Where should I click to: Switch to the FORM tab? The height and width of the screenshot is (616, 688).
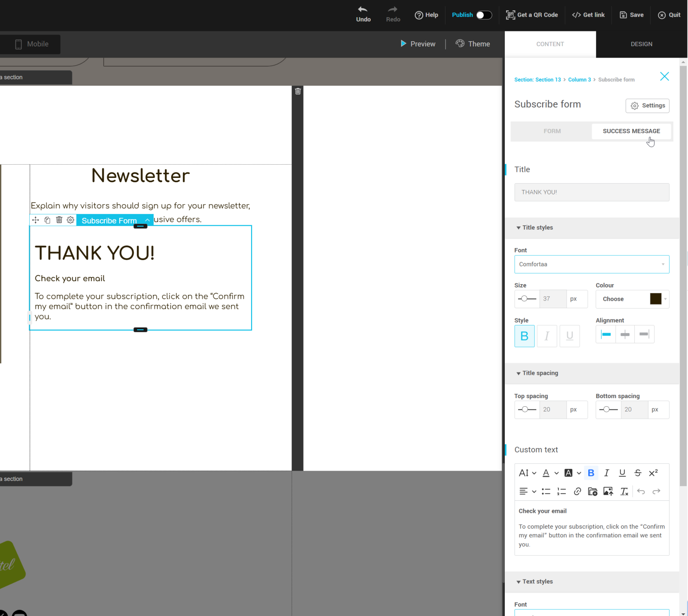pos(552,131)
